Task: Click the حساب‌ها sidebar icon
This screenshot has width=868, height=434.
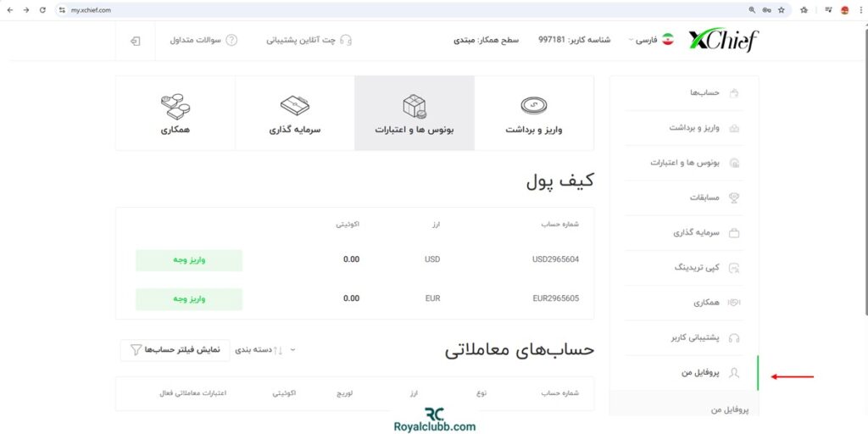Action: pyautogui.click(x=735, y=92)
